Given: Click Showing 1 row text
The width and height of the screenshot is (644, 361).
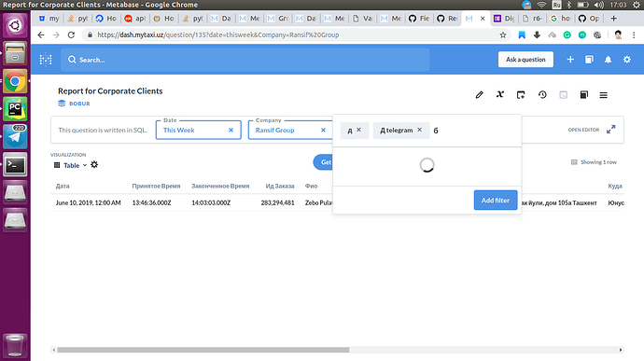Looking at the screenshot, I should [598, 162].
